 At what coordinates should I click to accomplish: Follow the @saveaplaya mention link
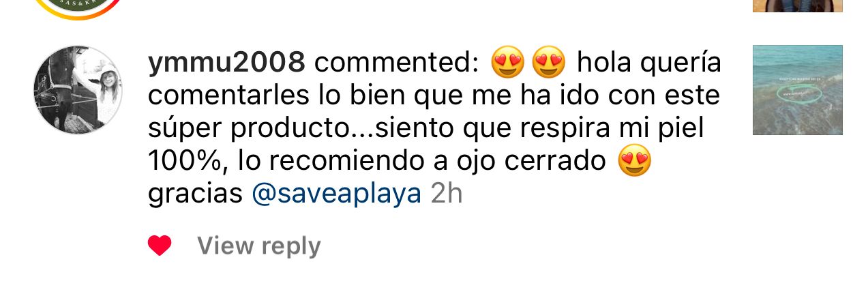pyautogui.click(x=337, y=194)
